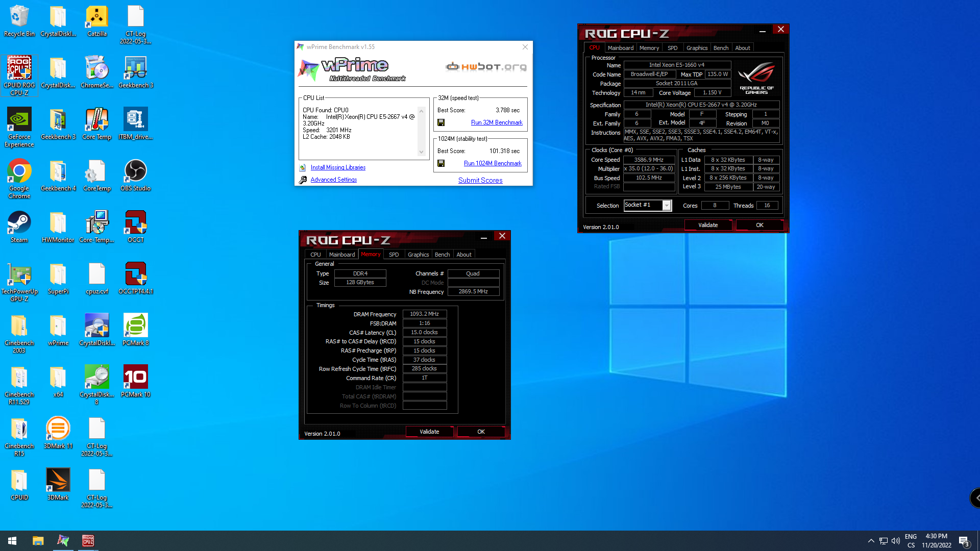Open Steam desktop shortcut
Screen dimensions: 980x551
(x=19, y=227)
